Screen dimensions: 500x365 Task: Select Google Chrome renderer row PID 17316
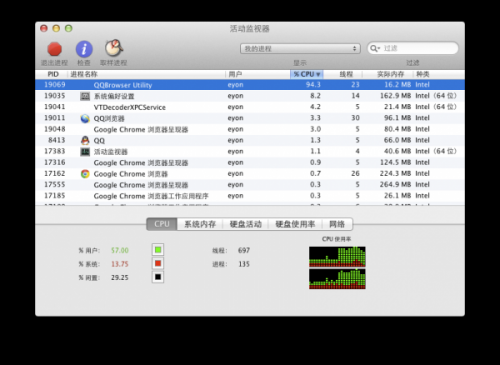coord(250,163)
